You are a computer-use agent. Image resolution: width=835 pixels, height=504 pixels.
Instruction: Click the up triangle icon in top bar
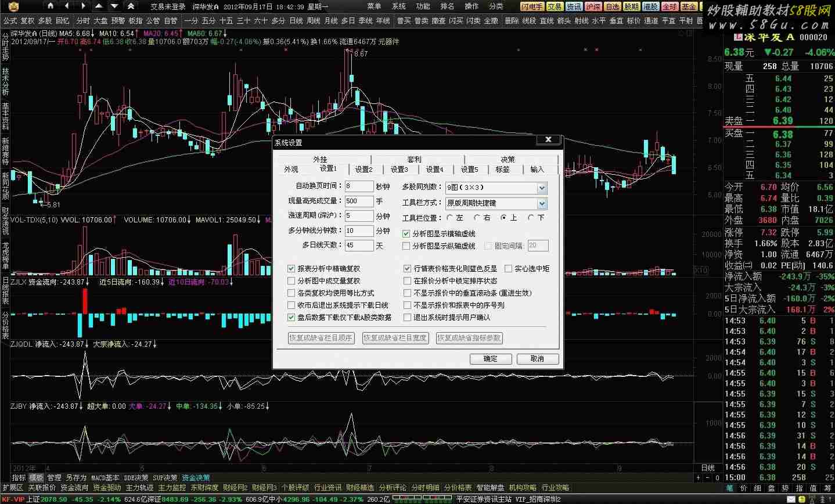click(99, 6)
